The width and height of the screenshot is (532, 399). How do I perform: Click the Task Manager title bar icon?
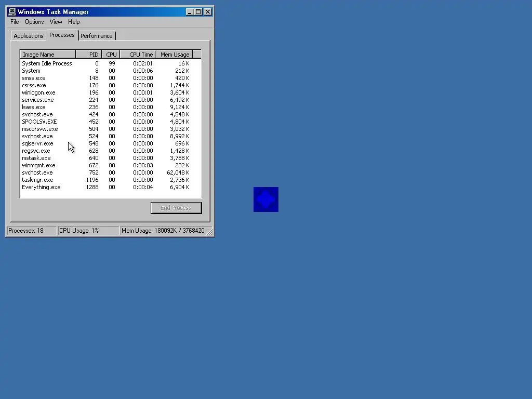pos(12,12)
